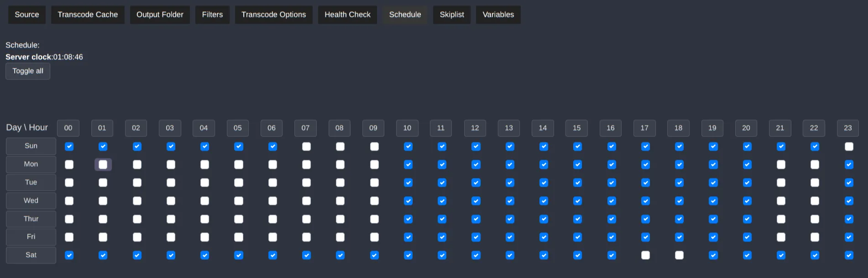
Task: Toggle the Thur row button
Action: coord(31,219)
